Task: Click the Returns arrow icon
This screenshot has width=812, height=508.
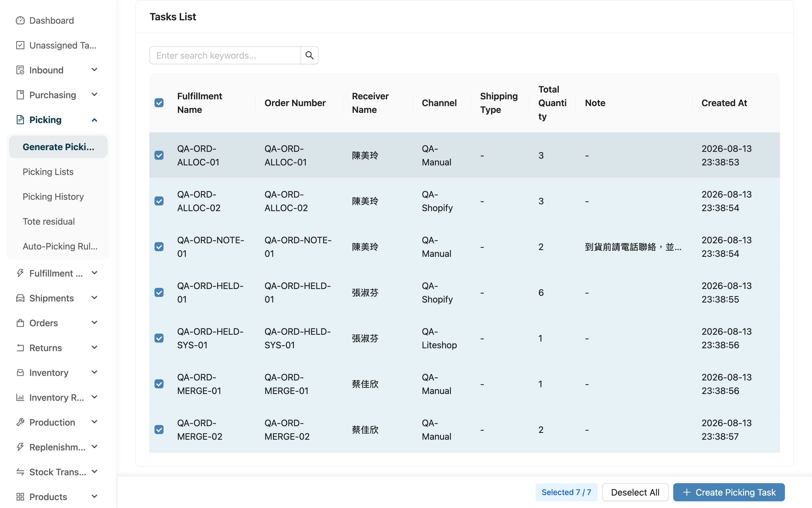Action: point(20,348)
